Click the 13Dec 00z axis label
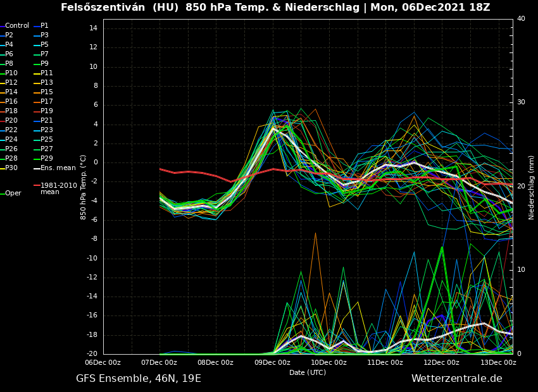 coord(497,362)
